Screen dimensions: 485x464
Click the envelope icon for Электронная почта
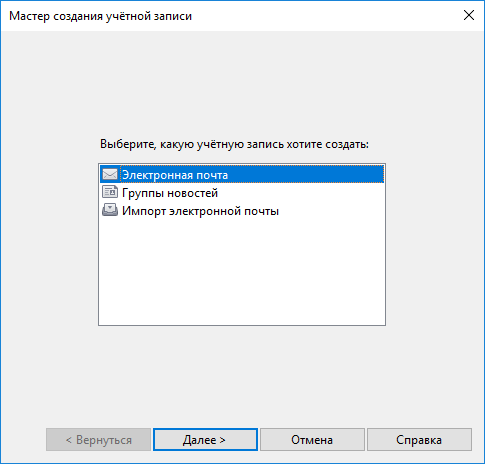110,174
